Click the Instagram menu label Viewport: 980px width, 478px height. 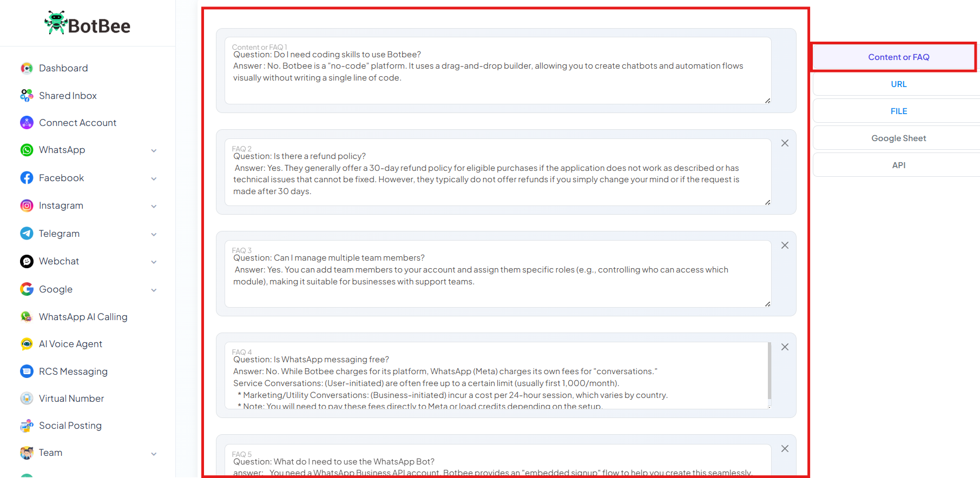pos(61,205)
